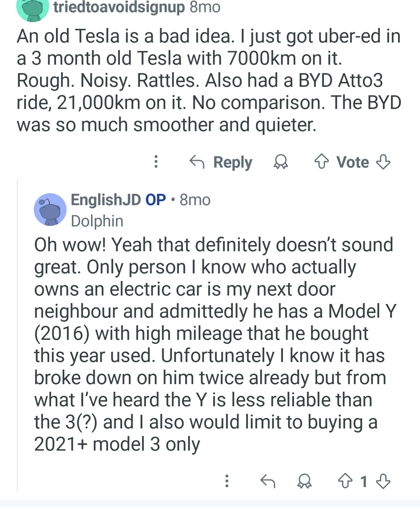Tap the reply arrow icon beside Reply
This screenshot has width=420, height=509.
tap(197, 162)
